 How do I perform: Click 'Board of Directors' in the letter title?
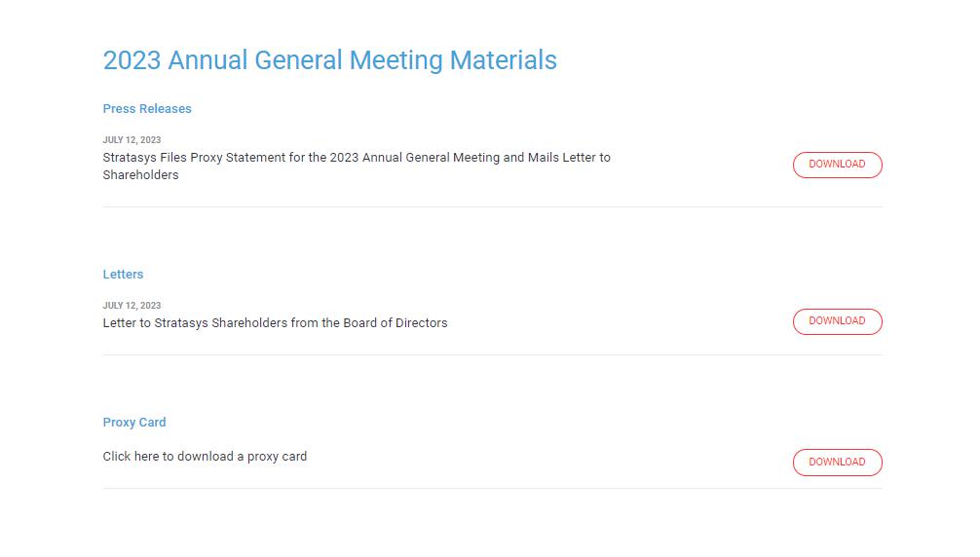click(x=395, y=323)
